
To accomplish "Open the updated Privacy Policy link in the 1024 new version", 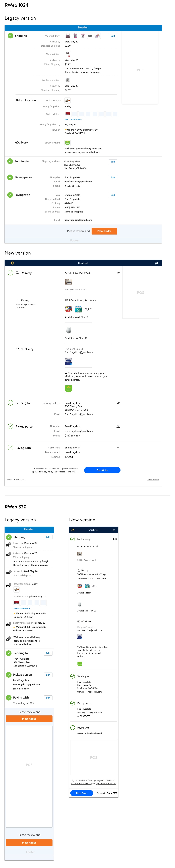I will [42, 472].
